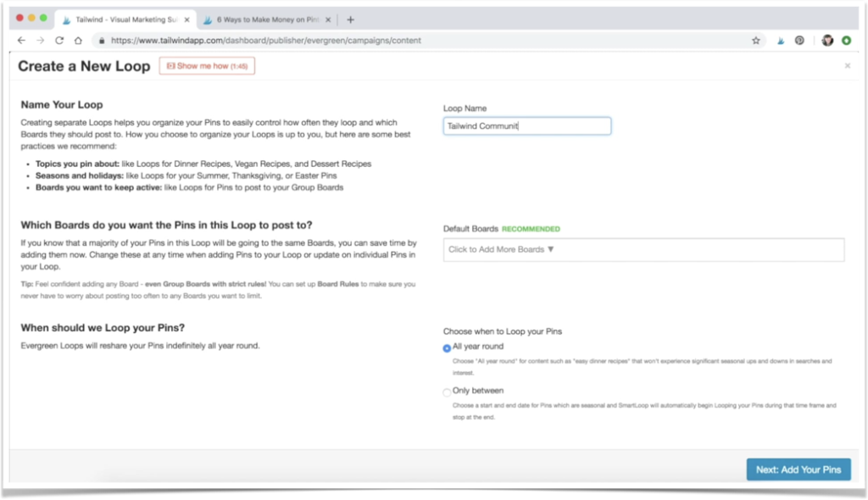Open the browser home icon
The height and width of the screenshot is (500, 868).
[x=78, y=41]
